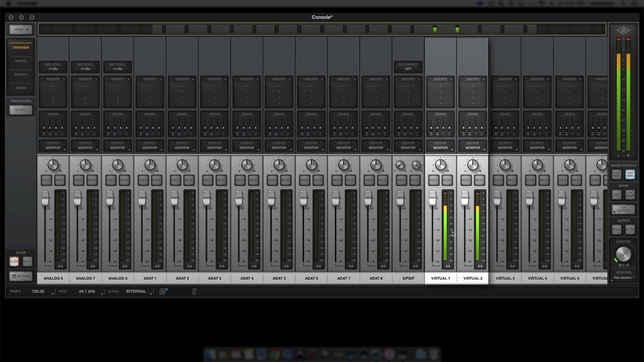
Task: Solo the ANALOG 6 channel
Action: click(46, 179)
